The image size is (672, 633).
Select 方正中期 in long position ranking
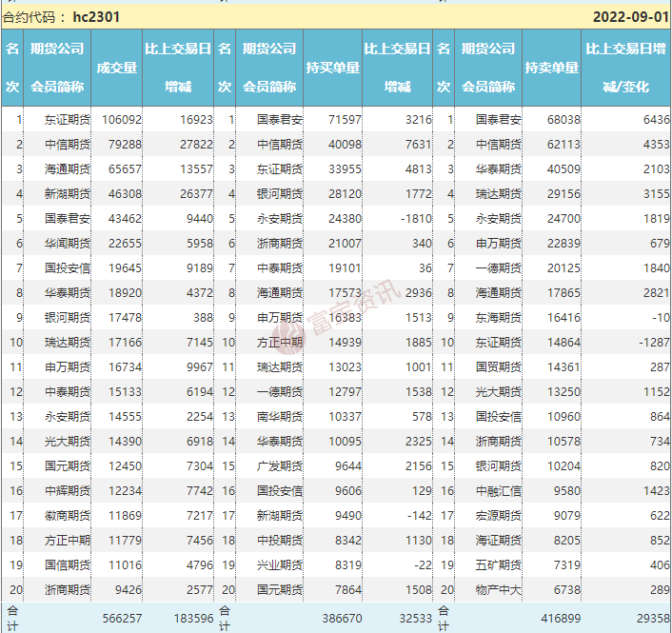(280, 343)
